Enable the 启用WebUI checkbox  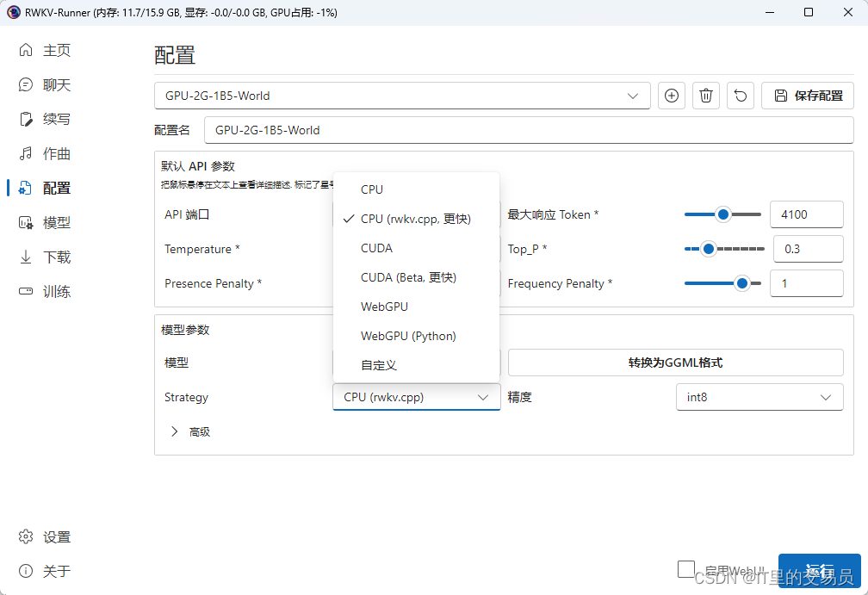pyautogui.click(x=686, y=569)
